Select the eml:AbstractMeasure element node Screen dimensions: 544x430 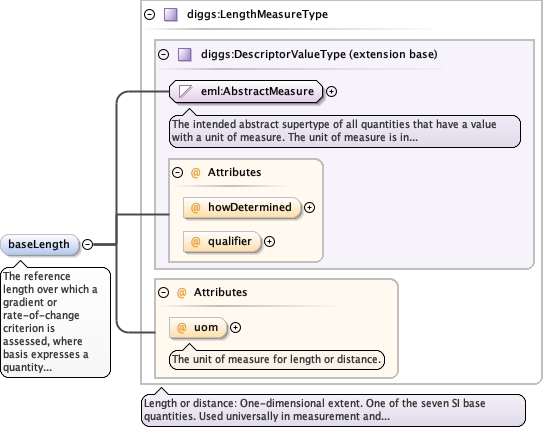click(x=246, y=92)
